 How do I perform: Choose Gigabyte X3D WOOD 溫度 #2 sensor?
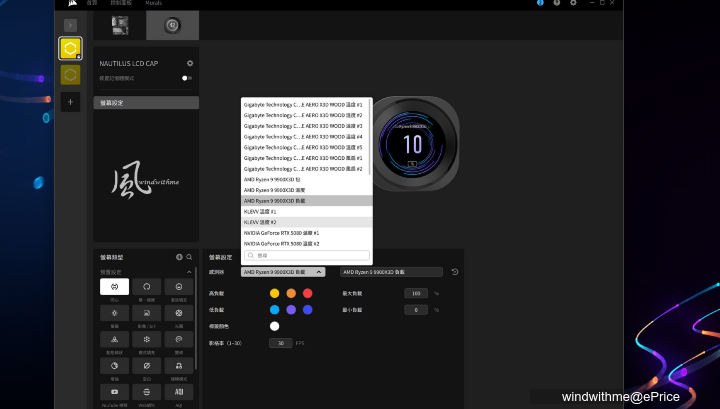point(305,115)
